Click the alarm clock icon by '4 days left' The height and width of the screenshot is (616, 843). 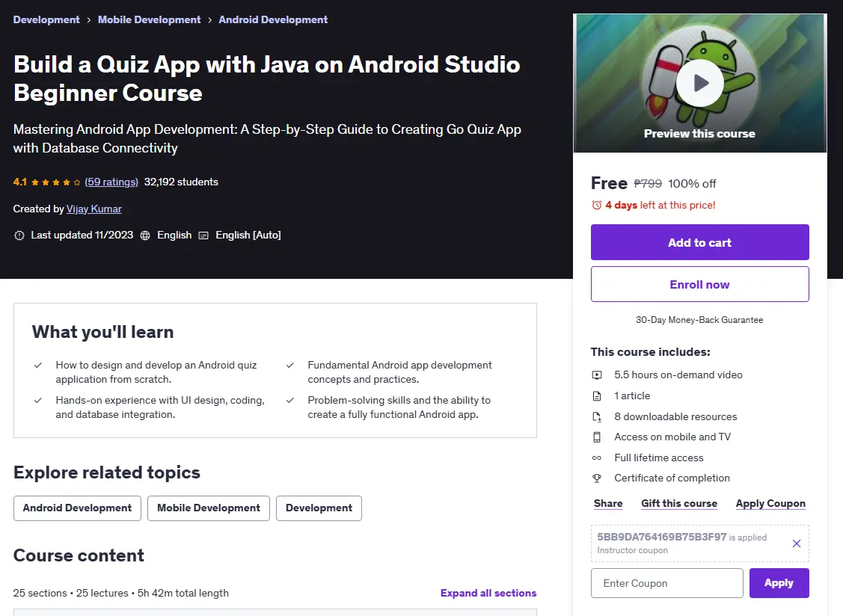click(596, 205)
